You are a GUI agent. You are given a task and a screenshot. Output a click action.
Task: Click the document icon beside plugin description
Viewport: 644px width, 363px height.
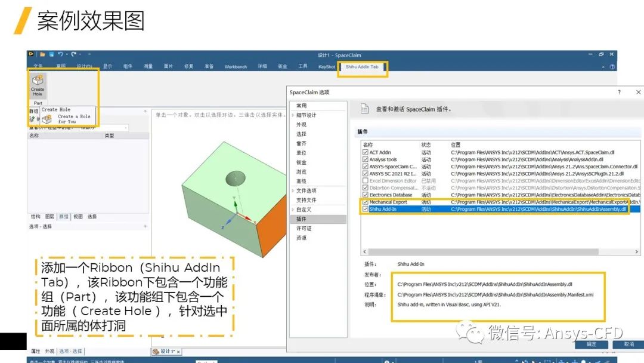point(364,109)
